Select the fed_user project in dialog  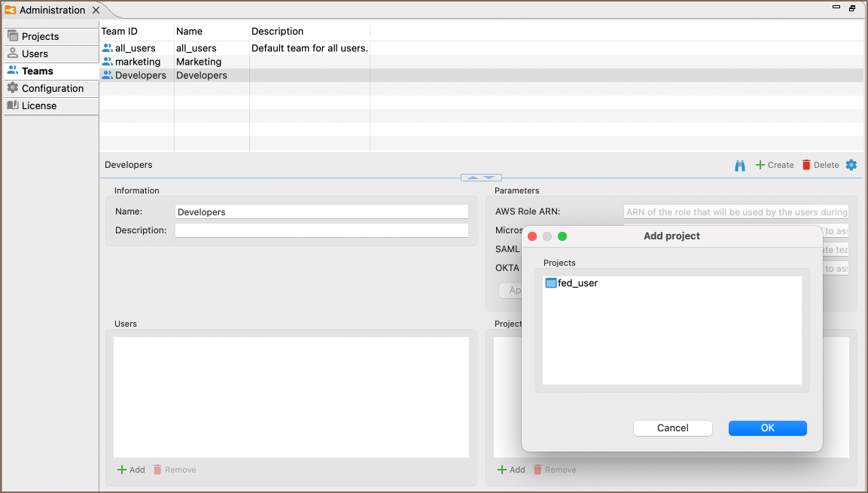coord(577,283)
